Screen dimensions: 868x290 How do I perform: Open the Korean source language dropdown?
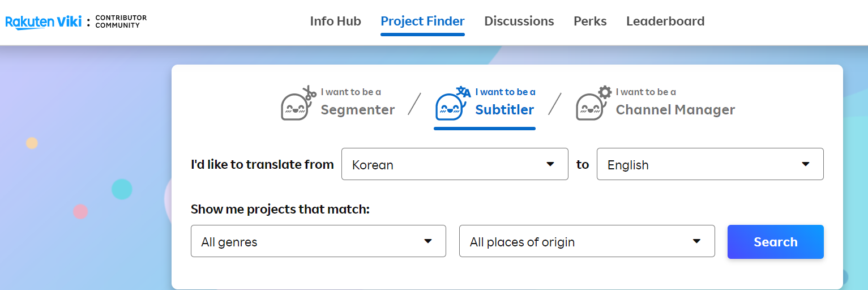pos(454,164)
